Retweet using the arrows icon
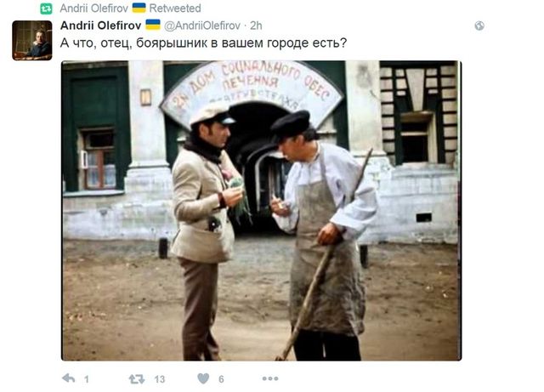Screen dimensions: 544x392 [x=137, y=378]
